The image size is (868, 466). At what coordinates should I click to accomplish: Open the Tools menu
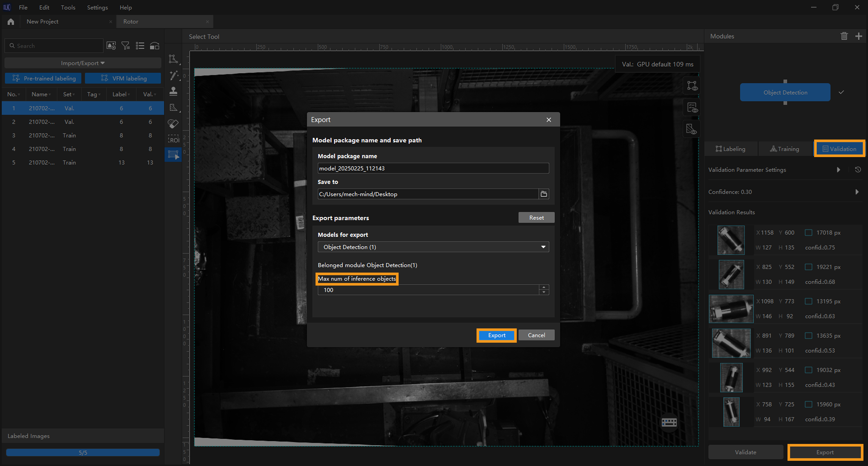(68, 7)
